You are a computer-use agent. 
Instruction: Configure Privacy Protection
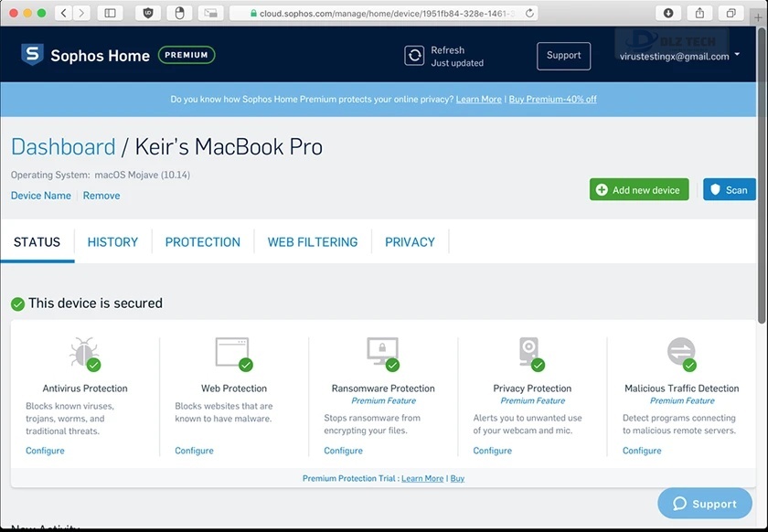pyautogui.click(x=492, y=451)
